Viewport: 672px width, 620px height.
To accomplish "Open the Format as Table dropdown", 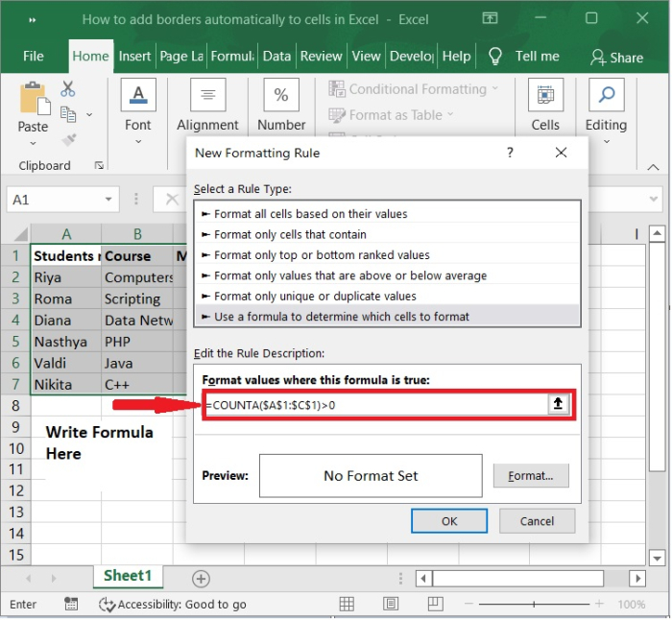I will click(x=391, y=115).
